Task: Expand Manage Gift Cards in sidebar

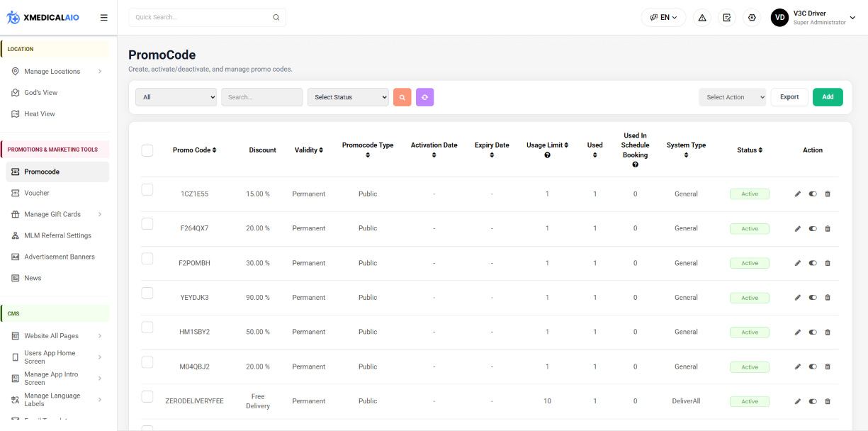Action: [57, 214]
